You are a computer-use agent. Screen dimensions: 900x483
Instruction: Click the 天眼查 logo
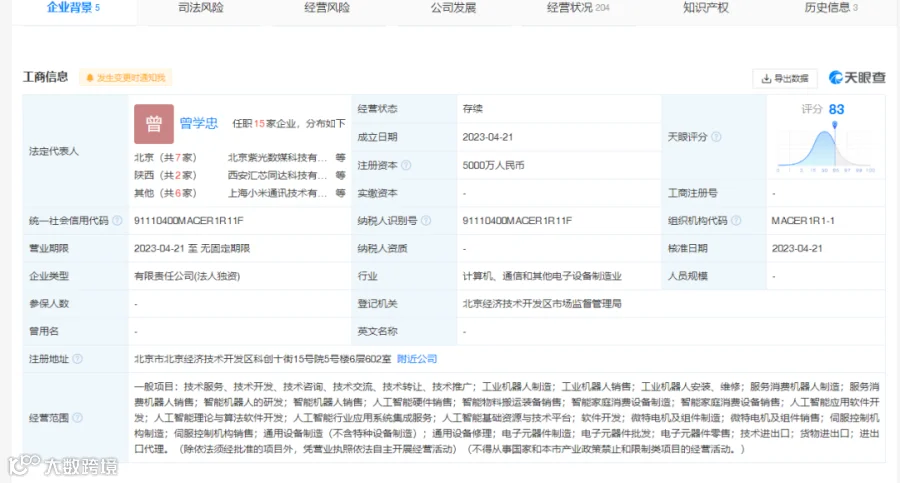click(858, 78)
